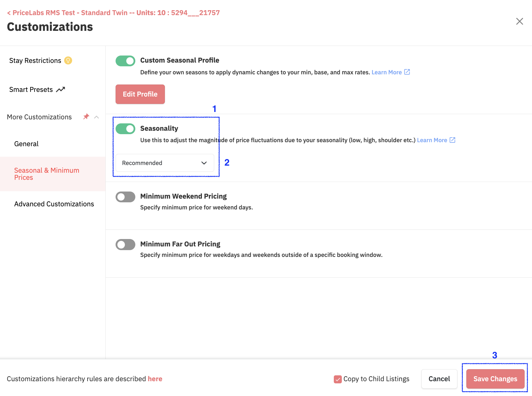Click the 'Minimum Far Out Pricing' heading text
This screenshot has height=396, width=532.
tap(180, 244)
